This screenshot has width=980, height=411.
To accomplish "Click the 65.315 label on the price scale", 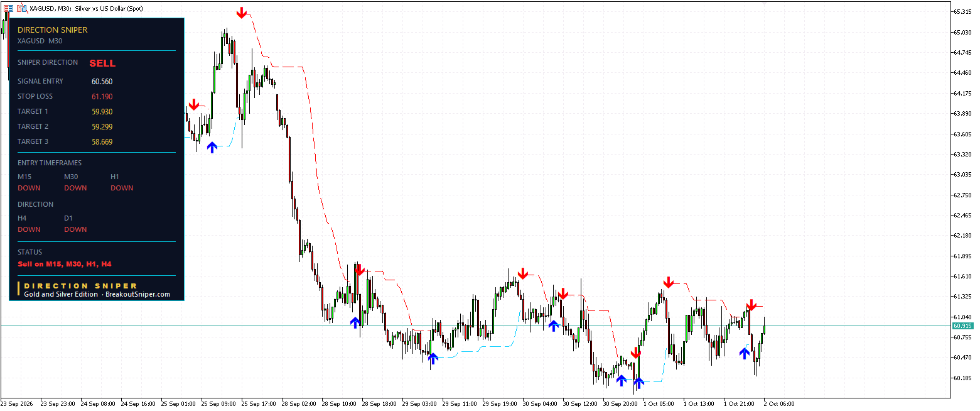I will click(x=963, y=12).
